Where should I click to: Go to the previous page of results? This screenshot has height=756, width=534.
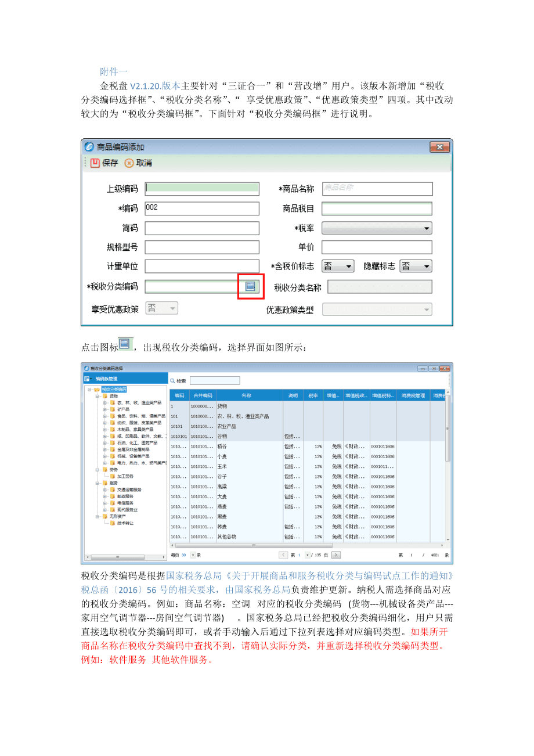283,555
